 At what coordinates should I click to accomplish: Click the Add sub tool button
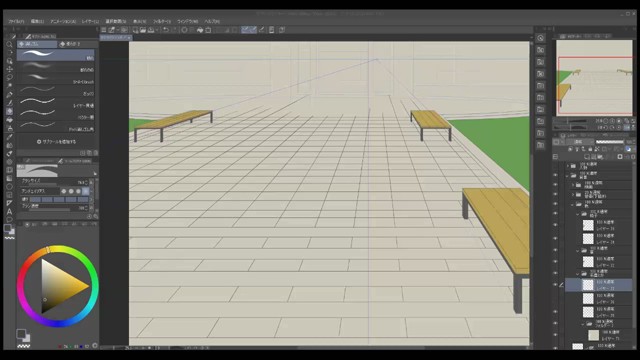[56, 142]
